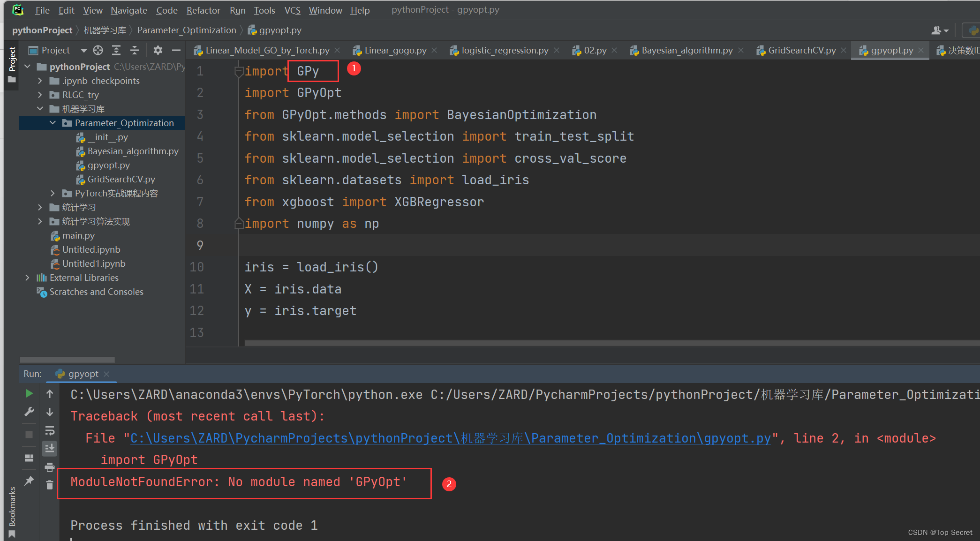980x541 pixels.
Task: Collapse the Parameter_Optimization folder
Action: tap(53, 123)
